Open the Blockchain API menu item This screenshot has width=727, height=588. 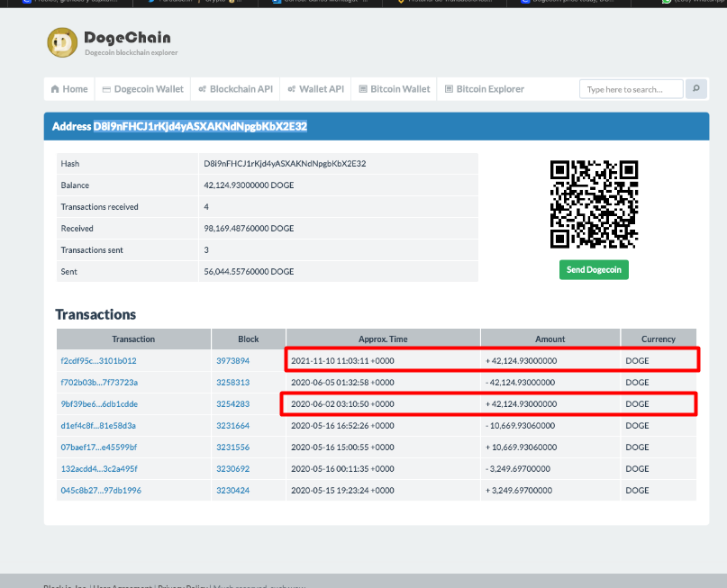pyautogui.click(x=235, y=89)
